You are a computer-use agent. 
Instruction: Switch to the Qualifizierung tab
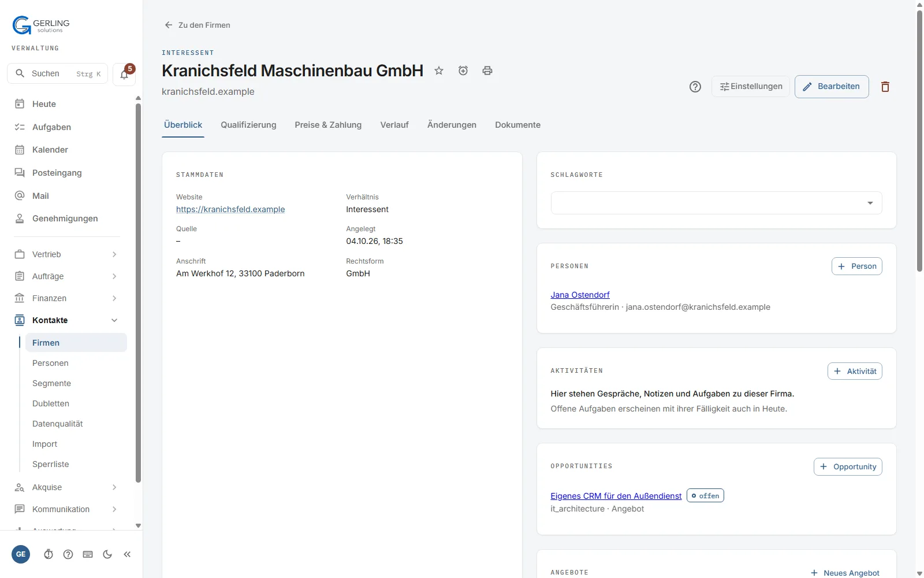tap(248, 125)
